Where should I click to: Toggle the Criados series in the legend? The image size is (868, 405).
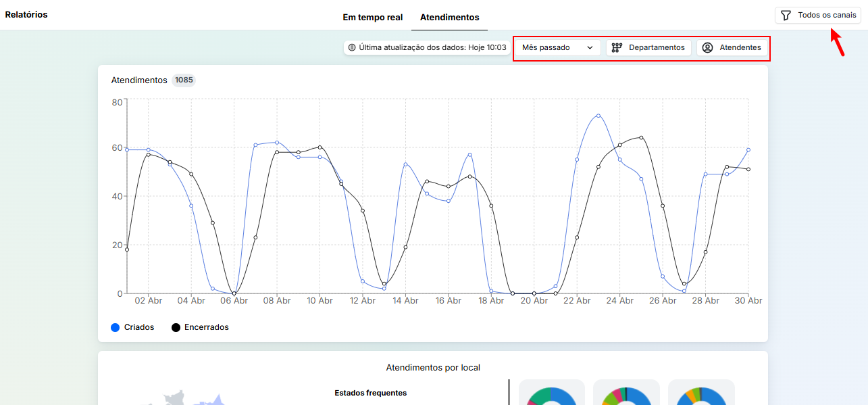pyautogui.click(x=139, y=327)
